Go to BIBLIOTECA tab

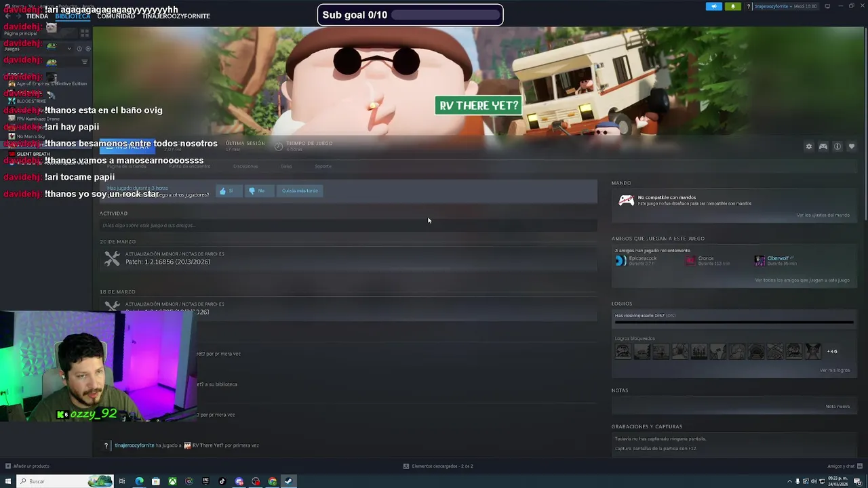point(73,16)
